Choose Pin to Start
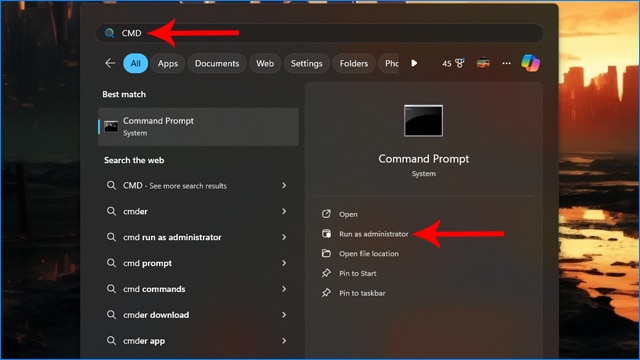This screenshot has width=640, height=360. click(x=358, y=273)
